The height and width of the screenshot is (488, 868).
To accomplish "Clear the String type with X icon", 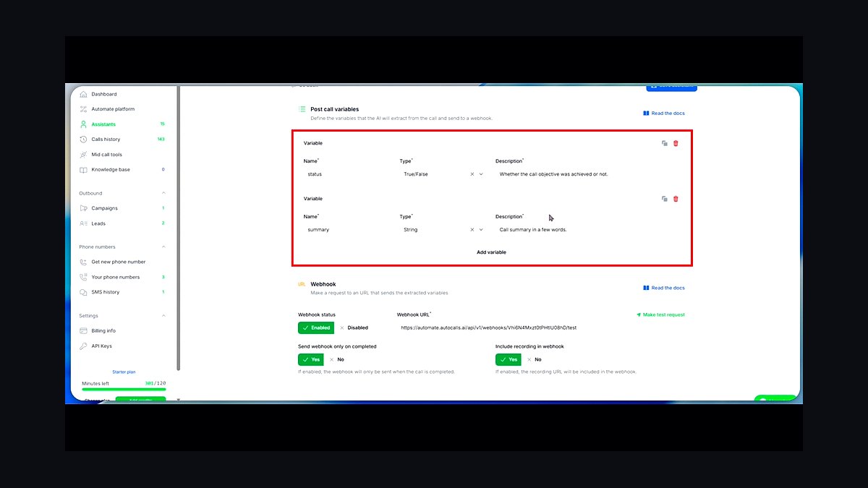I will (472, 230).
